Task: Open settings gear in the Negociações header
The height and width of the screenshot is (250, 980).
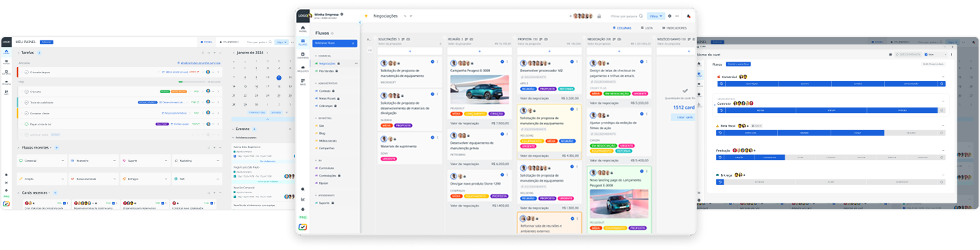Action: point(670,16)
